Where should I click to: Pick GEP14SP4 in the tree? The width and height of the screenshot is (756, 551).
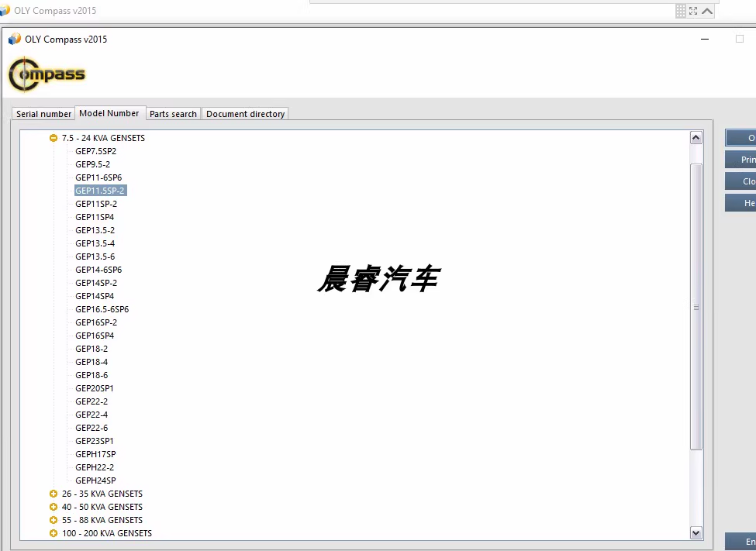point(95,296)
